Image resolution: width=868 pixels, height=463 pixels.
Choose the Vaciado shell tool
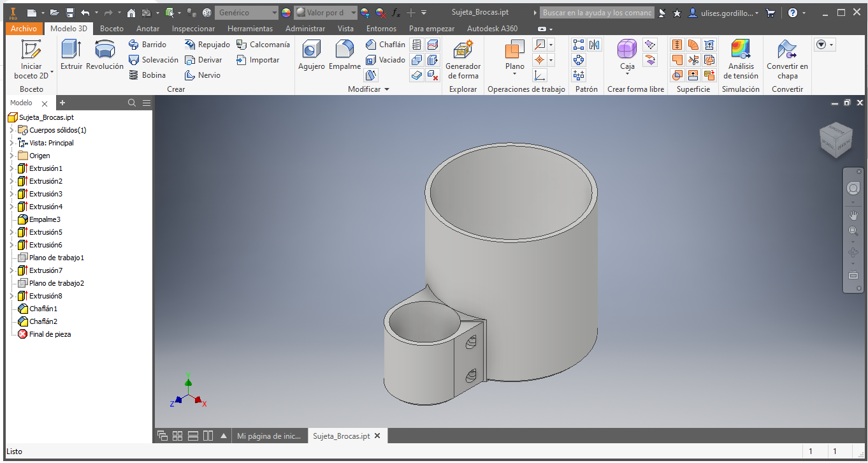(385, 60)
